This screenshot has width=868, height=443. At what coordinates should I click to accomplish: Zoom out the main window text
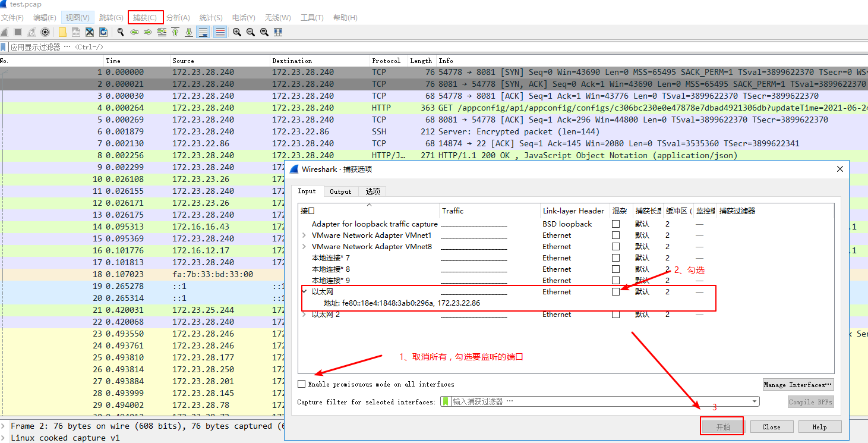coord(251,32)
